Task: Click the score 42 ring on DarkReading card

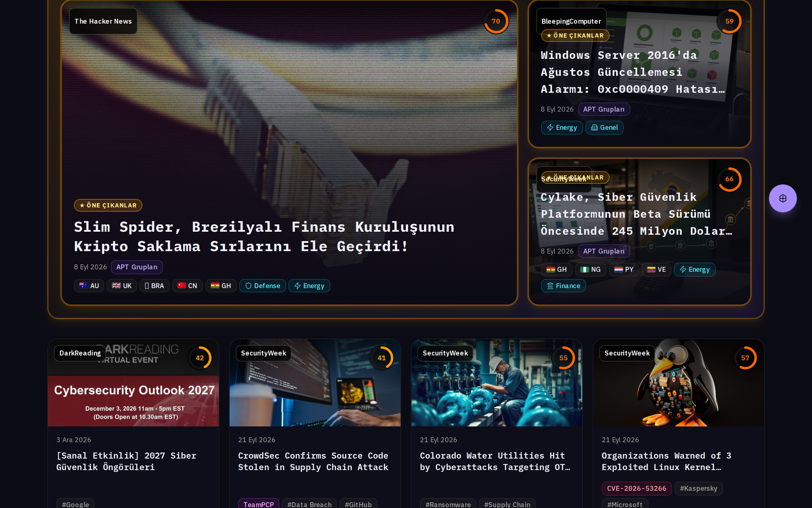Action: [200, 358]
